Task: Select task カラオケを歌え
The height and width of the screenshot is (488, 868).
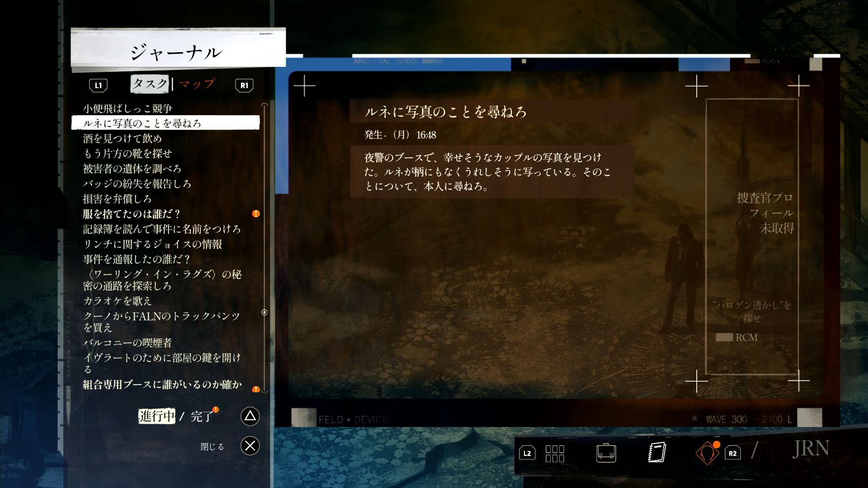Action: [x=117, y=301]
